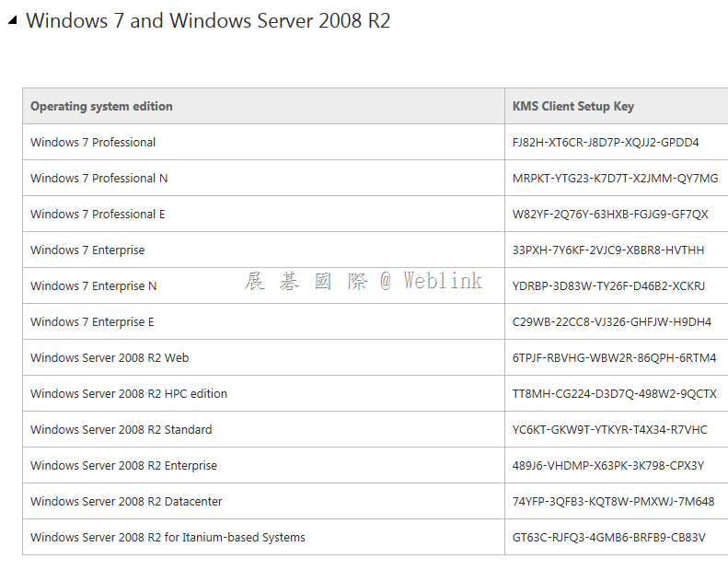Select key 33PXH-7Y6KF-2VJC9-XBBR8-HVTHH
This screenshot has height=570, width=728.
pos(608,250)
